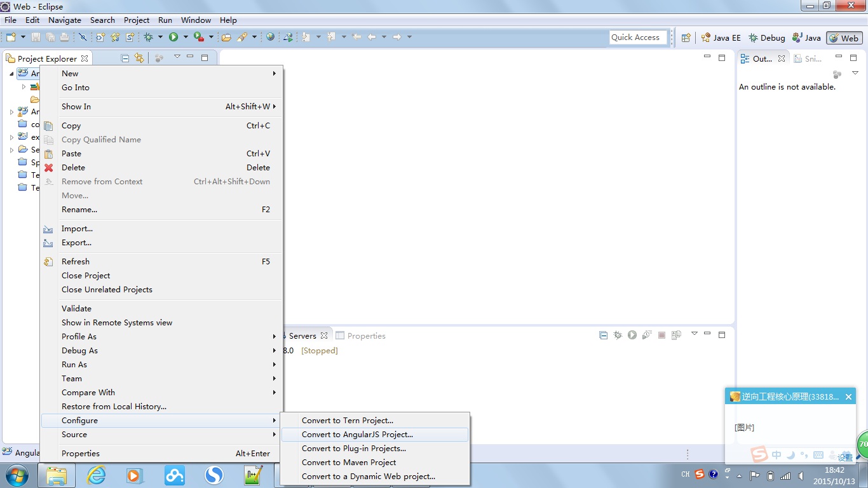
Task: Click the Open Perspective icon
Action: (686, 38)
